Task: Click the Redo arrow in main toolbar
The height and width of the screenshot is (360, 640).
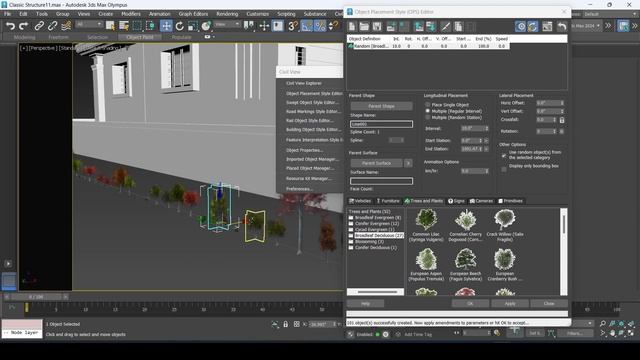Action: (24, 26)
